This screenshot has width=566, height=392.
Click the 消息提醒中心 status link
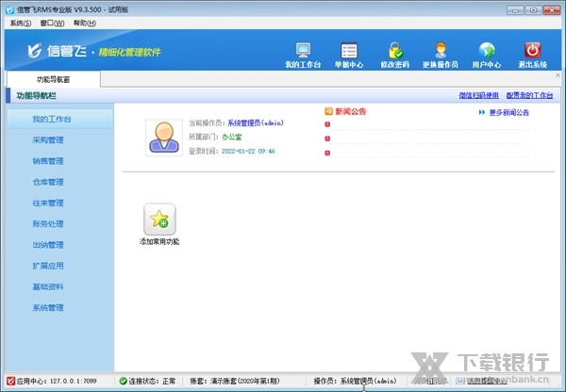[x=486, y=381]
